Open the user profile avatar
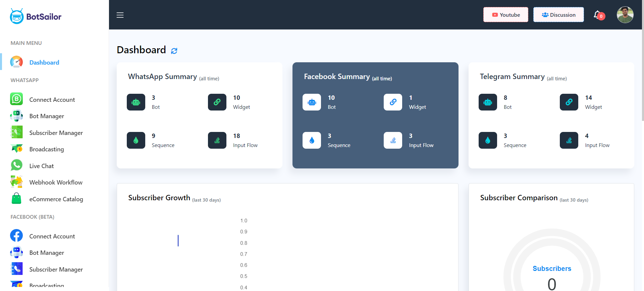644x291 pixels. pos(625,15)
